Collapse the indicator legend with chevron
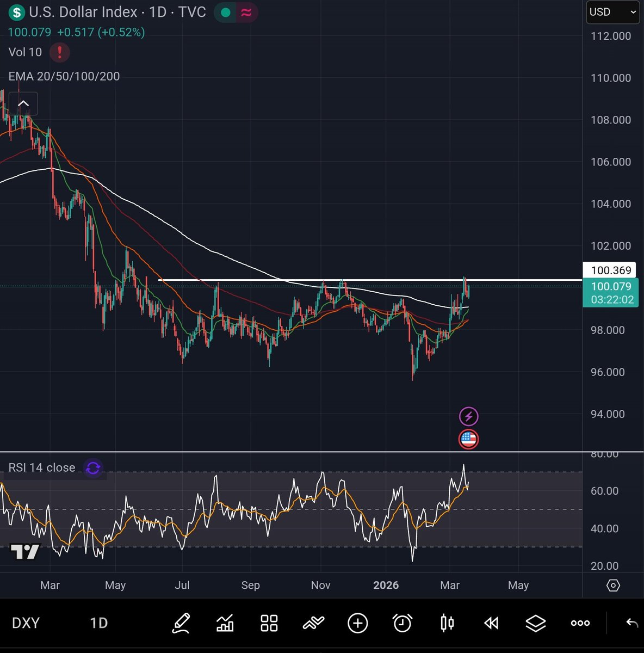 [23, 103]
